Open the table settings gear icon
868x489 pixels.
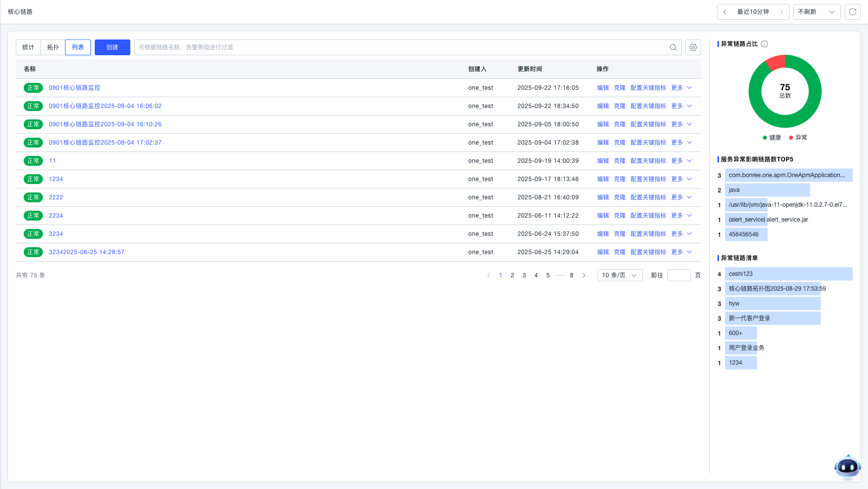coord(693,47)
